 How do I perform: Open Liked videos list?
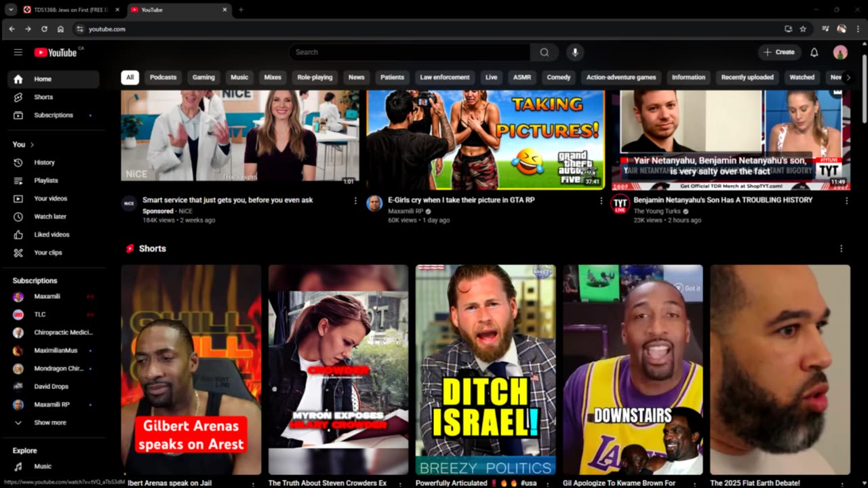click(54, 235)
